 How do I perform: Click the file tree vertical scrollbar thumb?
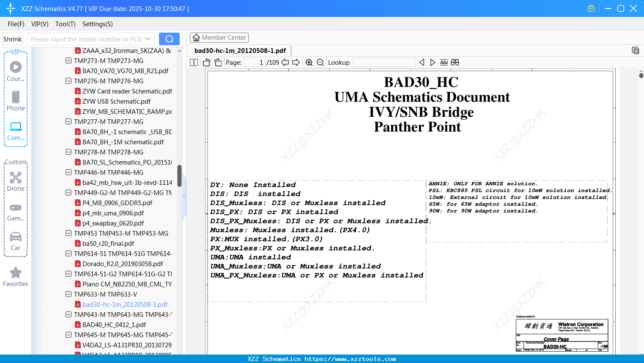(179, 176)
